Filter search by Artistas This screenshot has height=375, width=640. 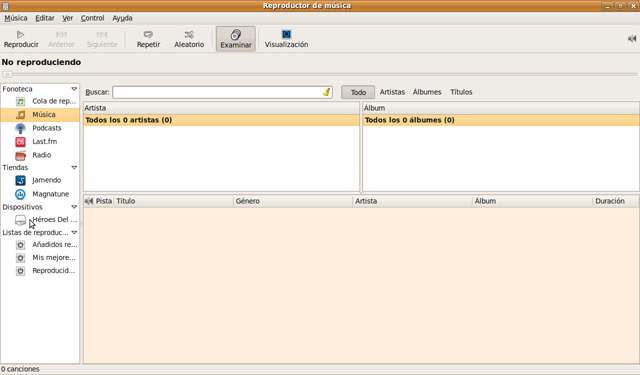[392, 92]
